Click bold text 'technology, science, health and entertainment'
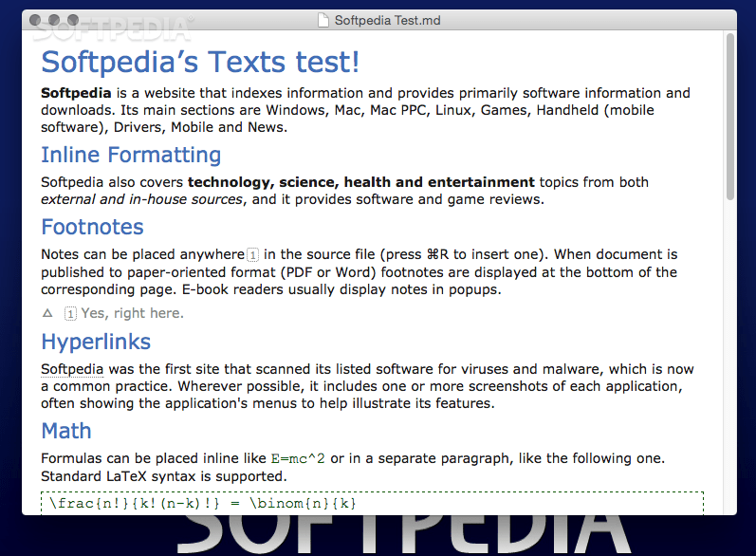This screenshot has height=556, width=756. (361, 182)
